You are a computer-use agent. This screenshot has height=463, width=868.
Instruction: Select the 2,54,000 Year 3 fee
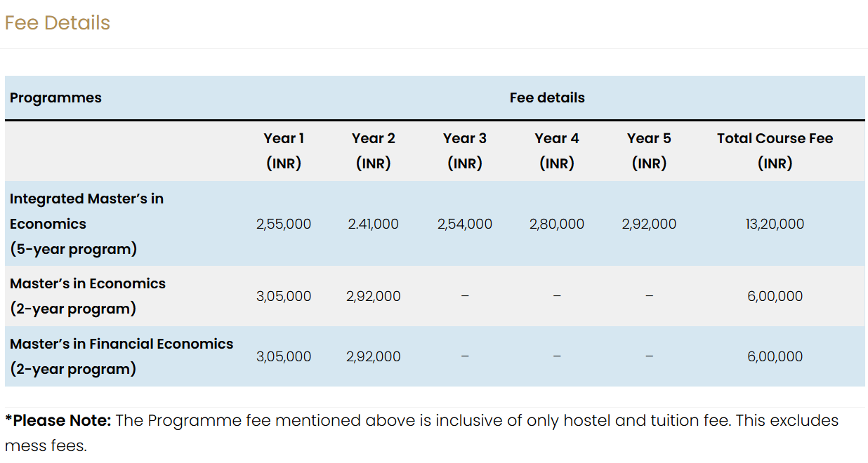(x=464, y=224)
